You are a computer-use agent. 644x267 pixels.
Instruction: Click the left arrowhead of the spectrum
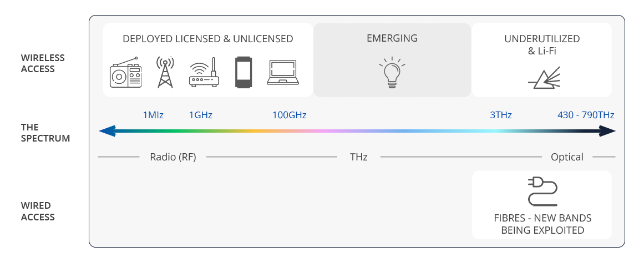[x=107, y=131]
